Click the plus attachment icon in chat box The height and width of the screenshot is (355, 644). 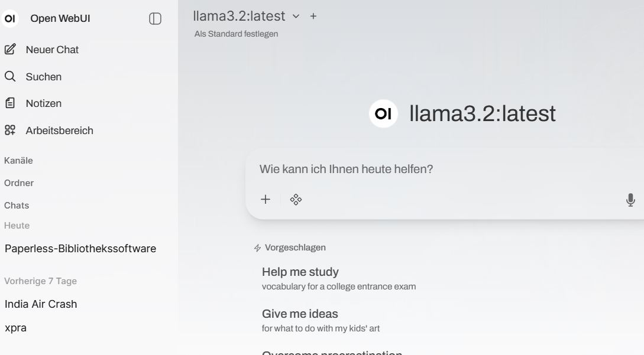tap(266, 200)
